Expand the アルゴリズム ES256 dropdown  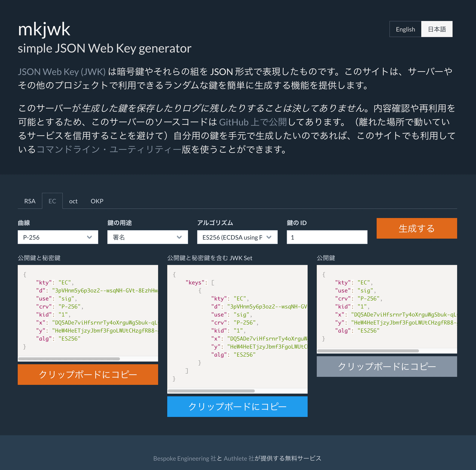pyautogui.click(x=237, y=237)
